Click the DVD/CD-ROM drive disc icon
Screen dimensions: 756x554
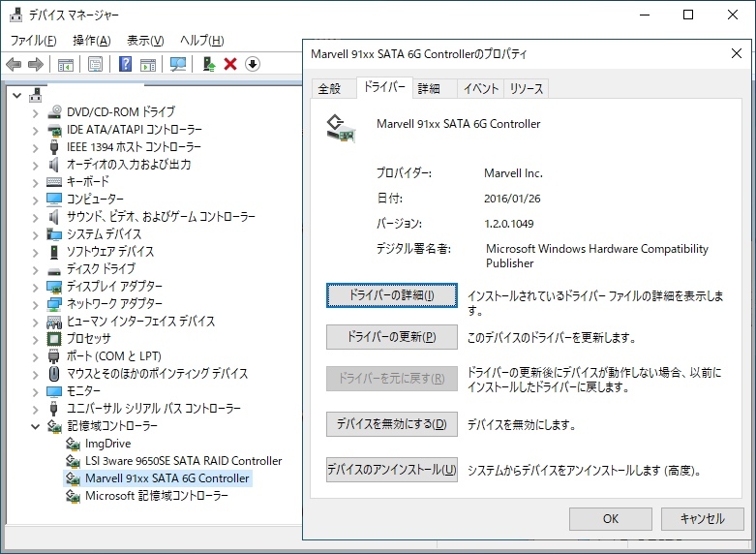[x=54, y=112]
